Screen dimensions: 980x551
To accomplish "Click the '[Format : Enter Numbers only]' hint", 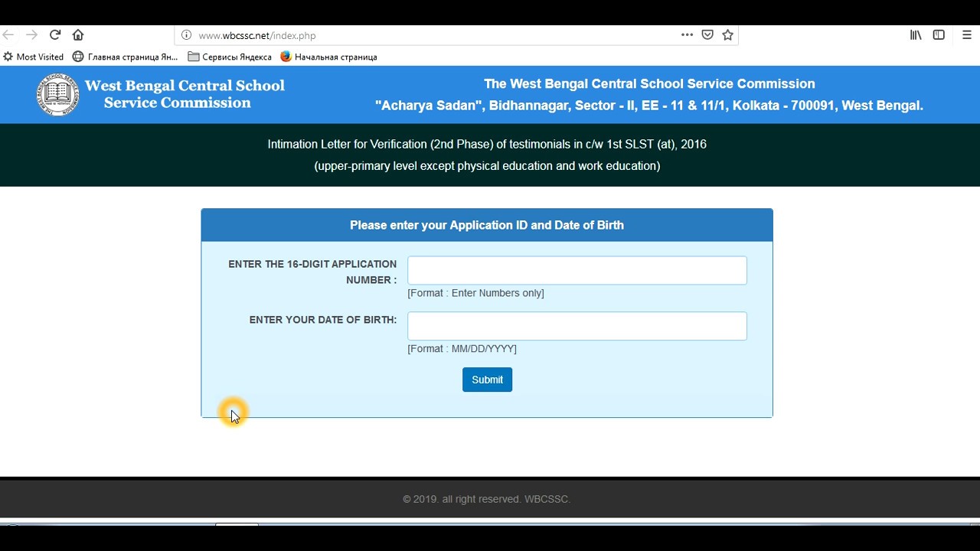I will point(475,293).
